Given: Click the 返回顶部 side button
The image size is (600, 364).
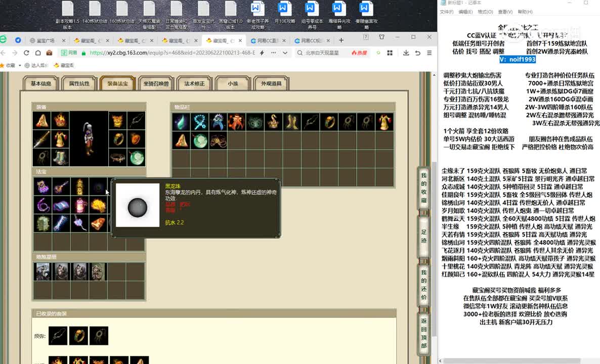Looking at the screenshot, I should [x=423, y=333].
